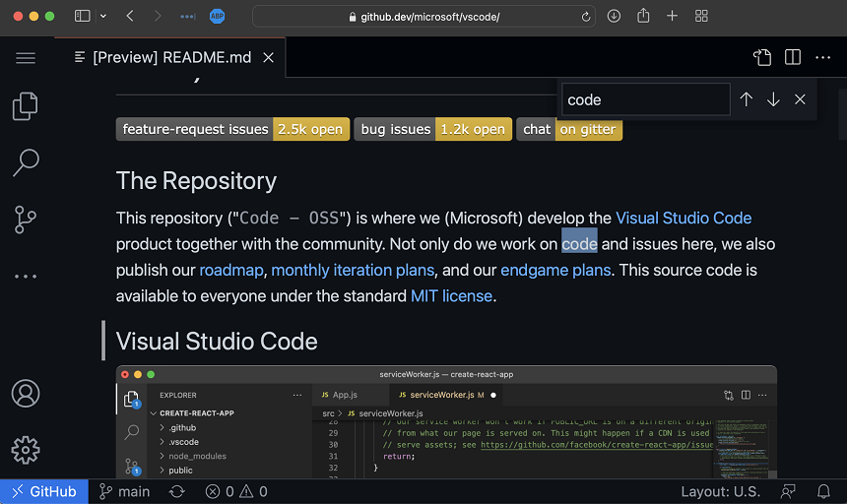Open the Source Control view

26,219
